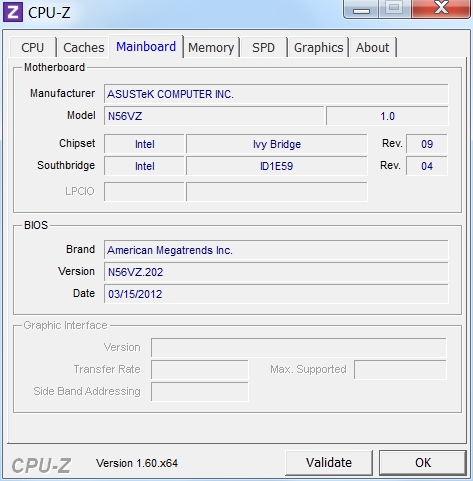Click the CPU-Z purple Z title icon
This screenshot has height=481, width=473.
coord(13,12)
